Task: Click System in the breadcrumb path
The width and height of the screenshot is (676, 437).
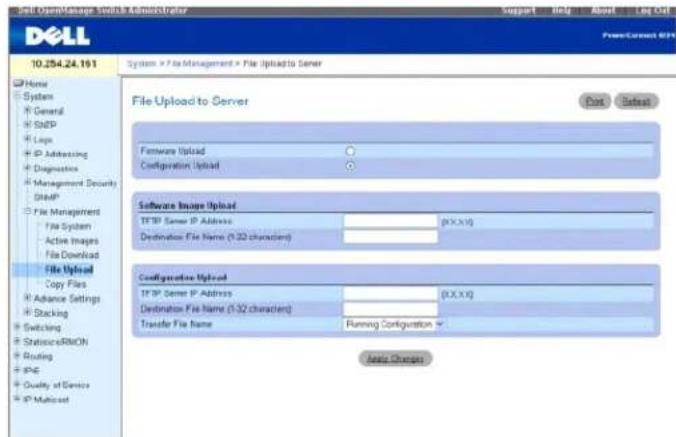Action: [x=141, y=64]
